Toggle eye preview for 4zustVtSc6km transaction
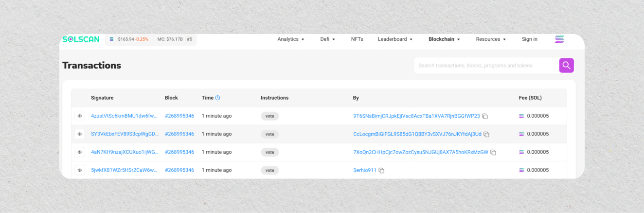The image size is (644, 213). (x=80, y=116)
